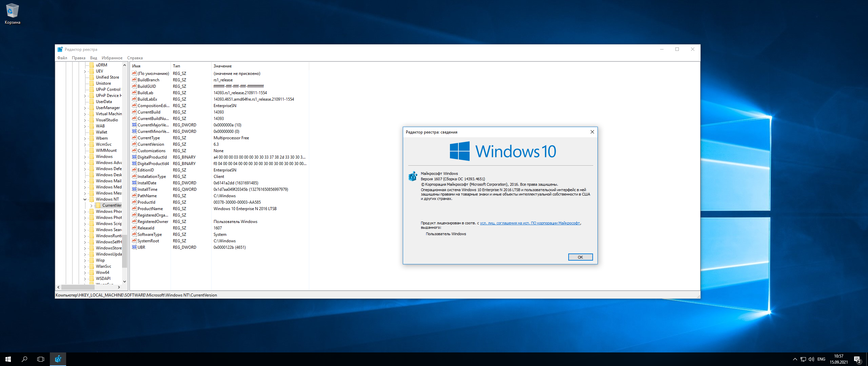Expand the UEV tree node
This screenshot has height=366, width=868.
click(85, 71)
